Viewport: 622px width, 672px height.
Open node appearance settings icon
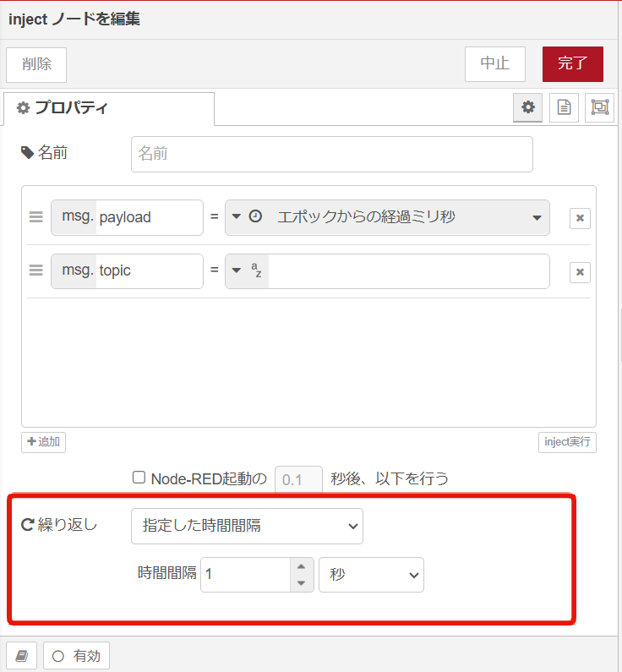point(600,107)
